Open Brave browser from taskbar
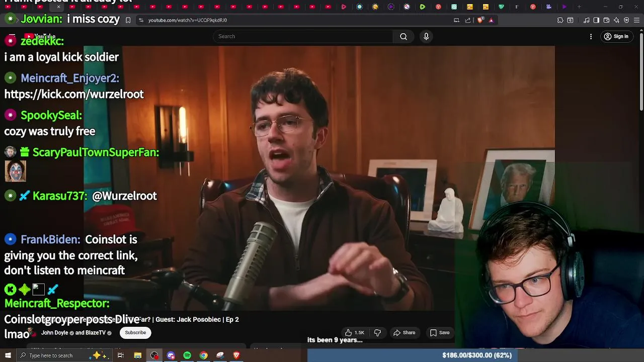This screenshot has width=644, height=362. pyautogui.click(x=236, y=355)
